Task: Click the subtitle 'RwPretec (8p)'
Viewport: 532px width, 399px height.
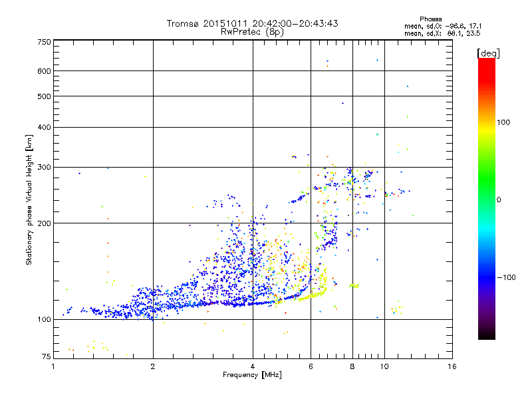Action: [252, 32]
